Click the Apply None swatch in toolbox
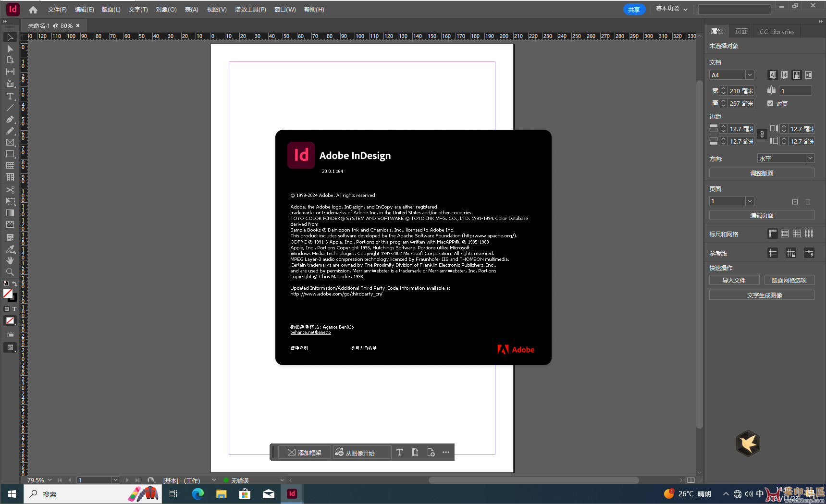The height and width of the screenshot is (504, 826). (x=10, y=320)
